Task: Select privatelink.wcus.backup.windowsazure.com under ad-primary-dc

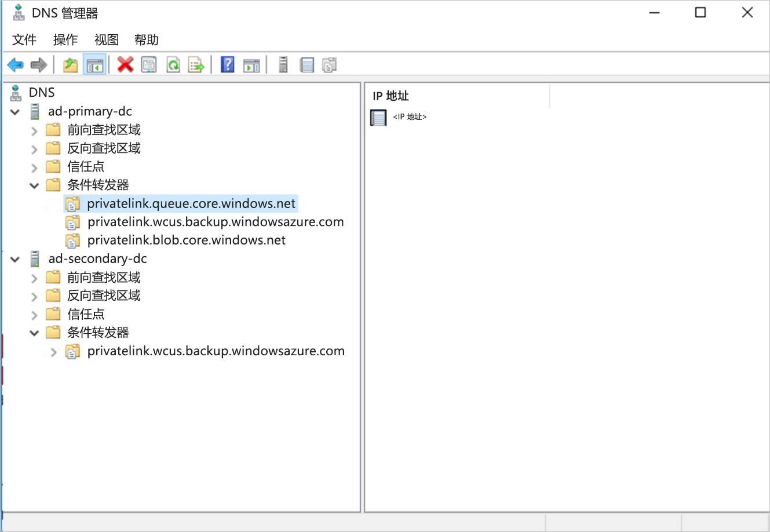Action: [x=216, y=222]
